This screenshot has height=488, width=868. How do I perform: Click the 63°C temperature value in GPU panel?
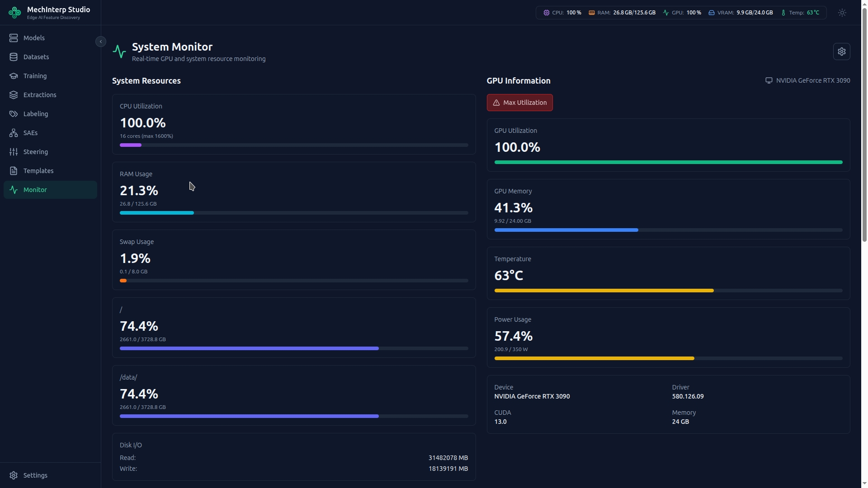[509, 276]
